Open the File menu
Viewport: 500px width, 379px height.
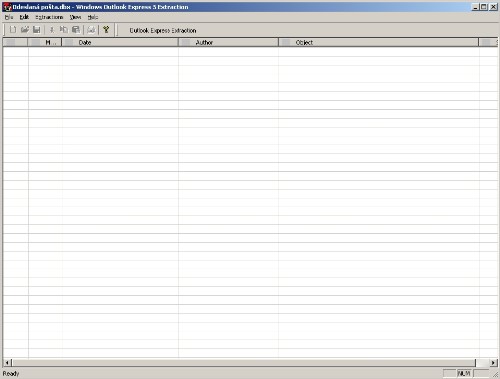tap(9, 17)
